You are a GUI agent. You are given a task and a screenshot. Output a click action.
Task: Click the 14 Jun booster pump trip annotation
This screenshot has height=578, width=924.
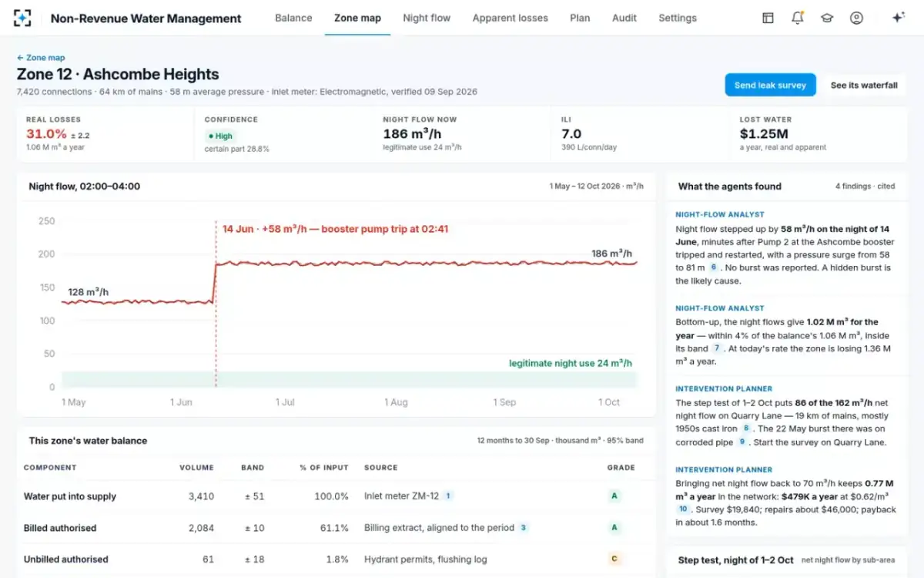click(335, 229)
